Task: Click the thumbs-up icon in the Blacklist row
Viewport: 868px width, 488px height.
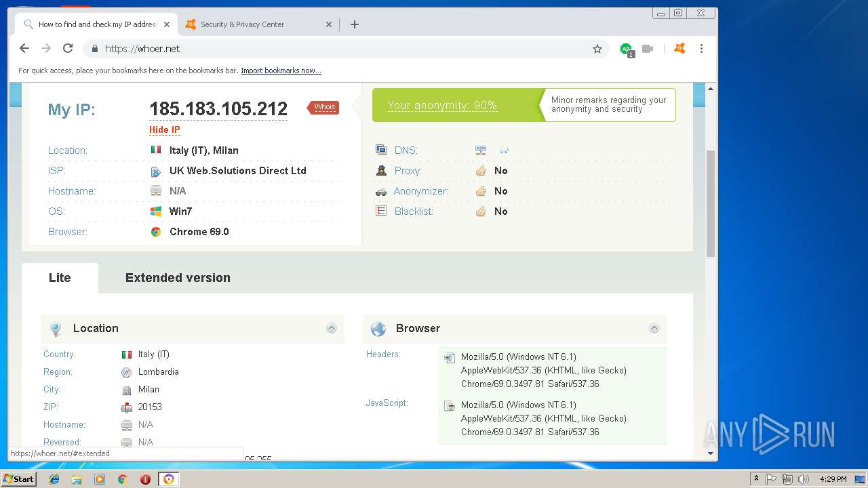Action: pyautogui.click(x=481, y=211)
